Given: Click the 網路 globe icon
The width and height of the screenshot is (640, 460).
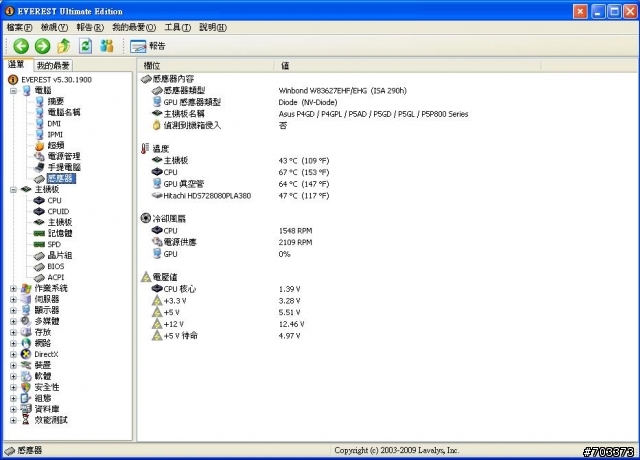Looking at the screenshot, I should click(x=26, y=343).
